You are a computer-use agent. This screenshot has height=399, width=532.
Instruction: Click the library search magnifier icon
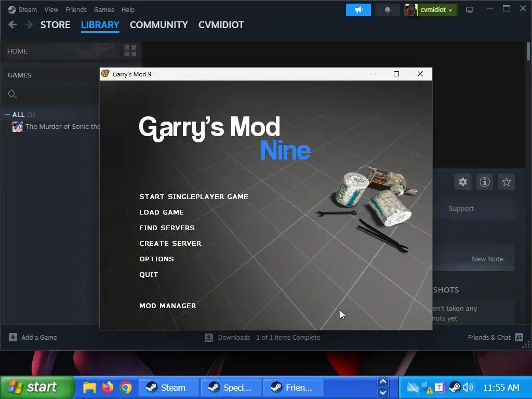(12, 95)
